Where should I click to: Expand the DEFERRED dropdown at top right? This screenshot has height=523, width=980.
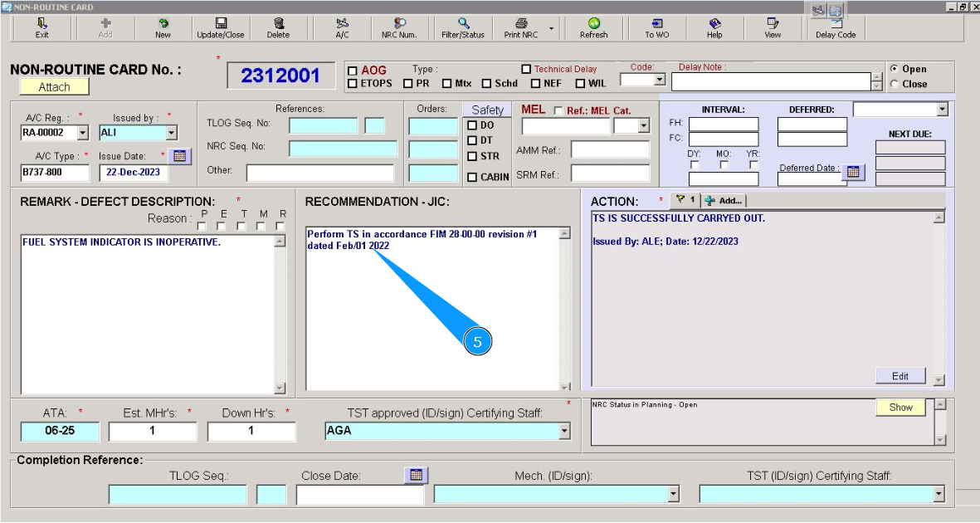tap(942, 110)
